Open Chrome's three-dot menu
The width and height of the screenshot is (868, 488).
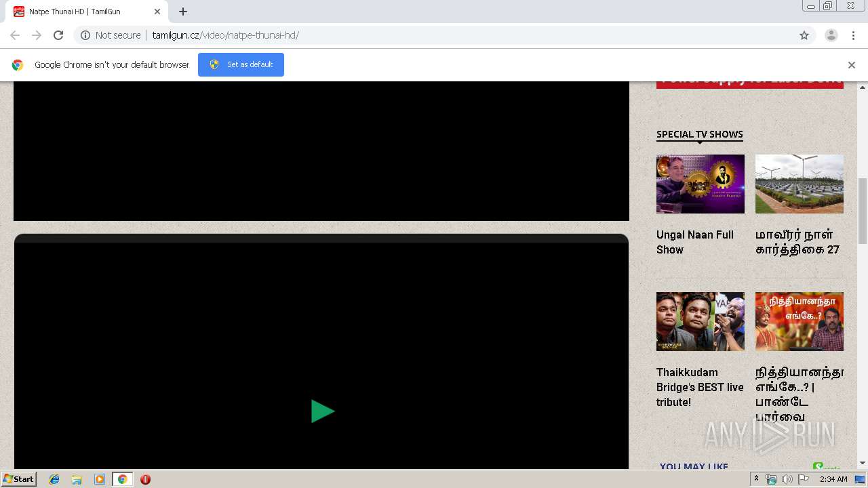pyautogui.click(x=853, y=35)
